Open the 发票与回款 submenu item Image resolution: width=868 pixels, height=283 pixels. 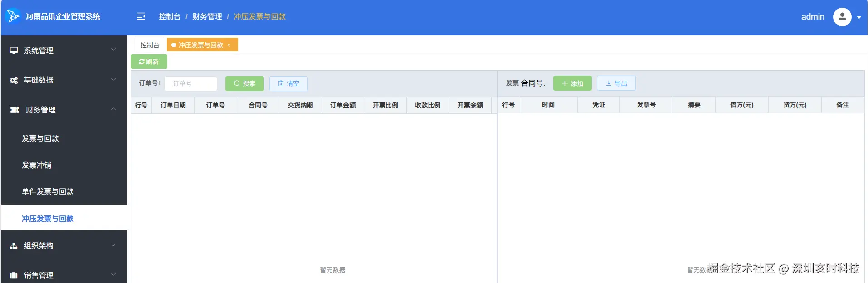(64, 138)
